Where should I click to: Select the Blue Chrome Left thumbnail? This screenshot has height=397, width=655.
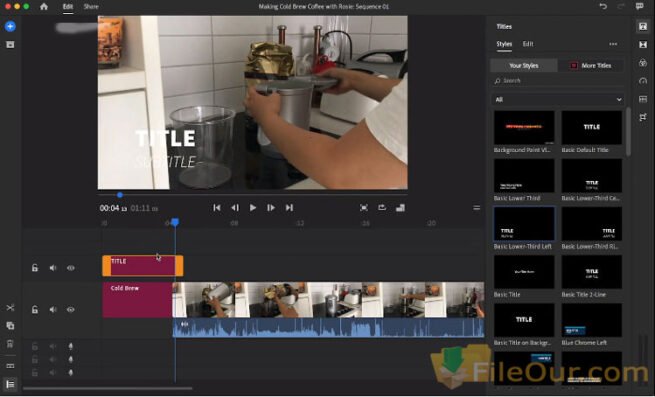(x=592, y=320)
